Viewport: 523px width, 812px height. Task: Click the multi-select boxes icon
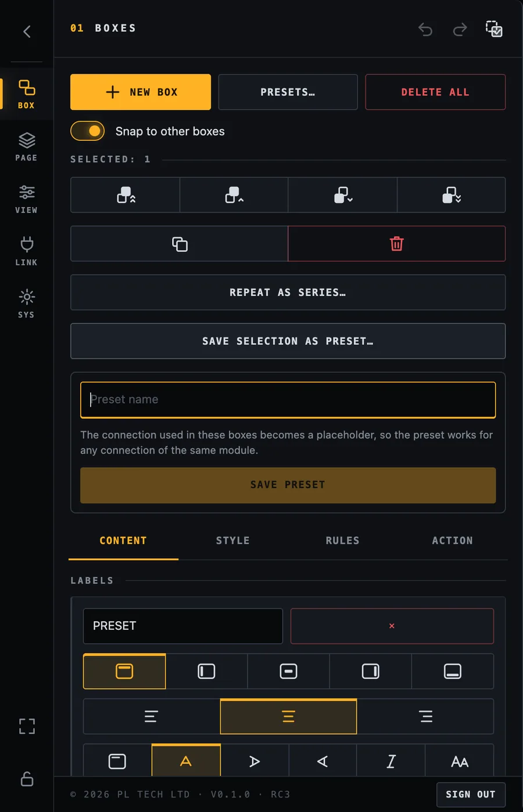click(494, 29)
